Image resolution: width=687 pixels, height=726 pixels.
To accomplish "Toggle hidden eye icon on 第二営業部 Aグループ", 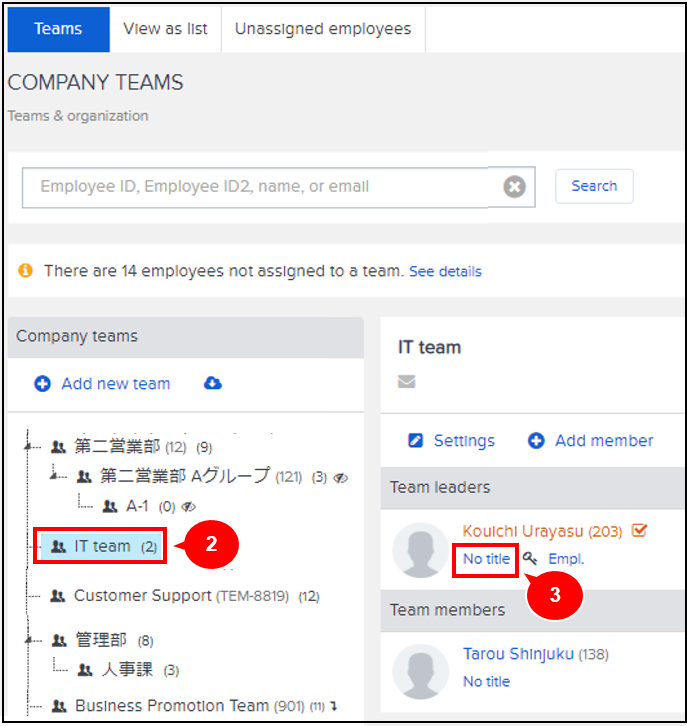I will (341, 477).
